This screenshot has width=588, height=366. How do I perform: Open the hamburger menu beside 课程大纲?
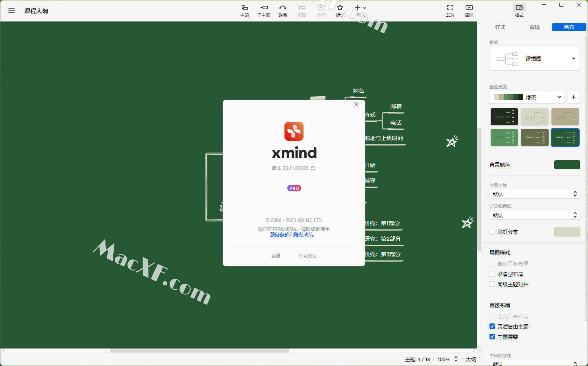pyautogui.click(x=12, y=11)
